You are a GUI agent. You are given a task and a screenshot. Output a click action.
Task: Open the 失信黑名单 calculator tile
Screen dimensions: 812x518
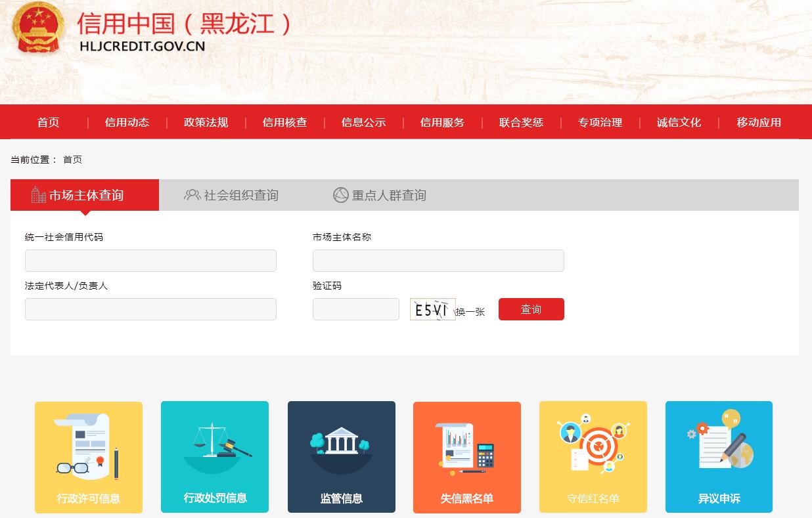pos(467,457)
